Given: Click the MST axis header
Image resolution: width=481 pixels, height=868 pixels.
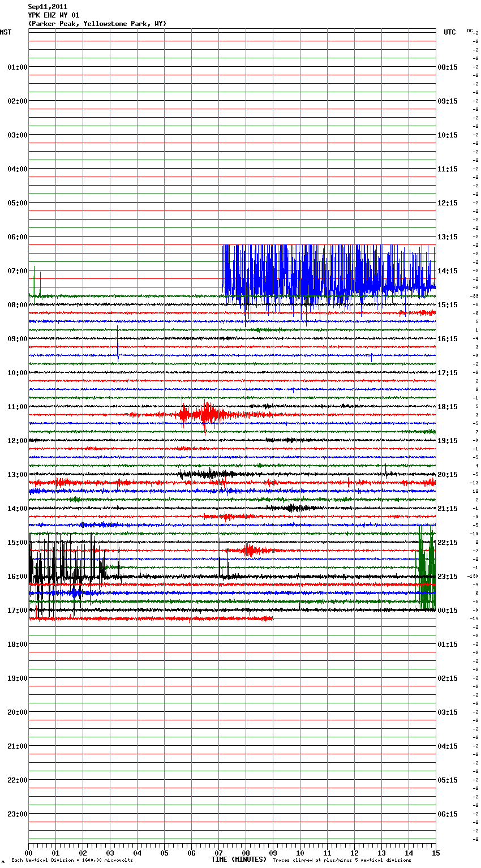Looking at the screenshot, I should pos(6,32).
